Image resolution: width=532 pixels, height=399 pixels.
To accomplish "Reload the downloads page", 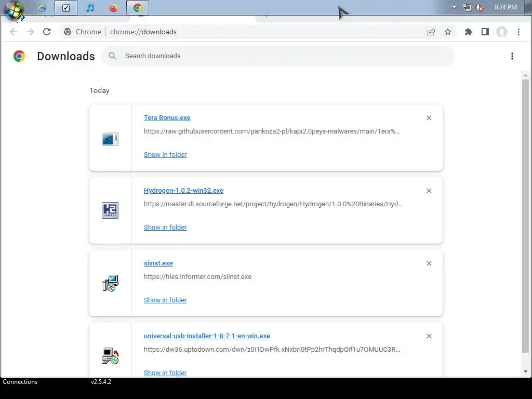I will (47, 32).
